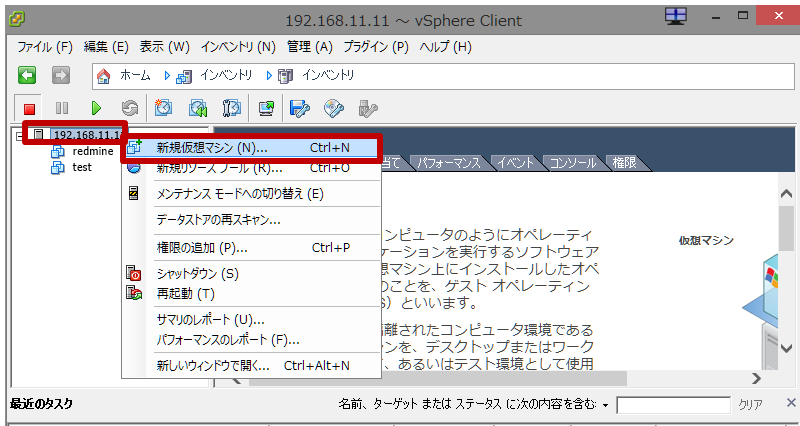The width and height of the screenshot is (800, 426).
Task: Click the red Power Off stop button
Action: click(x=29, y=108)
